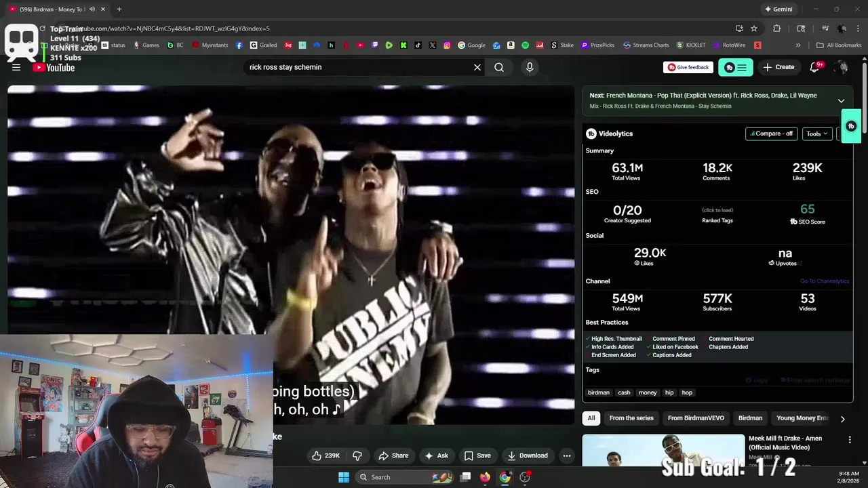Select the Birdman filter chip
Screen dimensions: 868x488
pyautogui.click(x=750, y=418)
